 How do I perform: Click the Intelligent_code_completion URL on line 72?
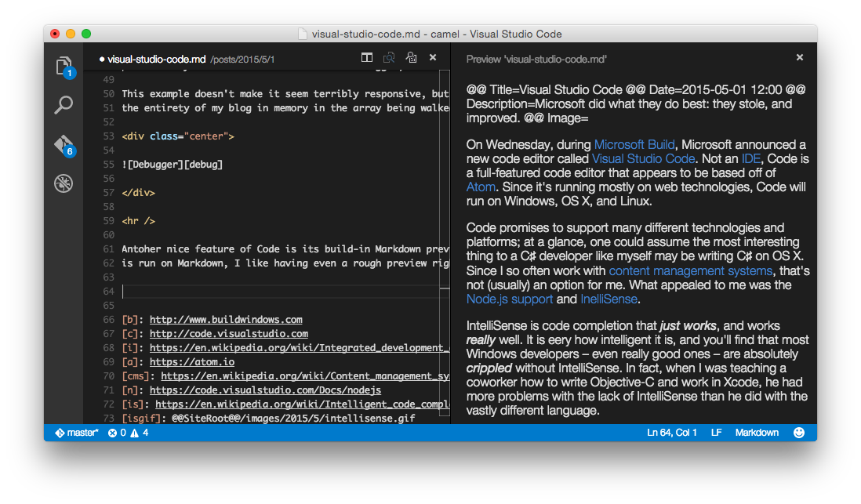pos(302,404)
